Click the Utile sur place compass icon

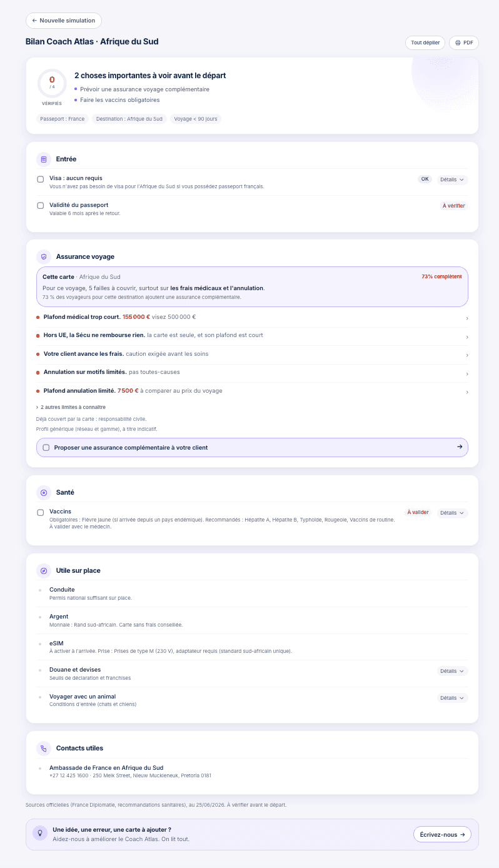(x=44, y=571)
